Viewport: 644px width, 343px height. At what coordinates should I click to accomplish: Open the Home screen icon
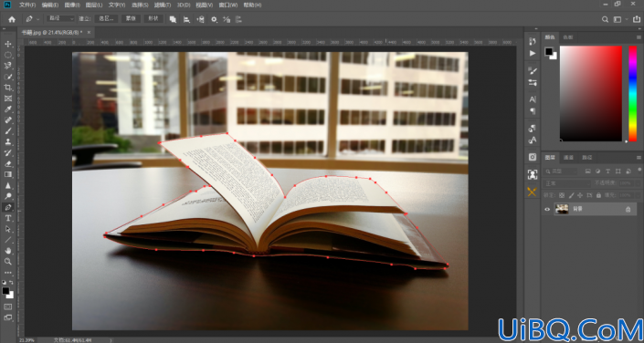coord(12,19)
